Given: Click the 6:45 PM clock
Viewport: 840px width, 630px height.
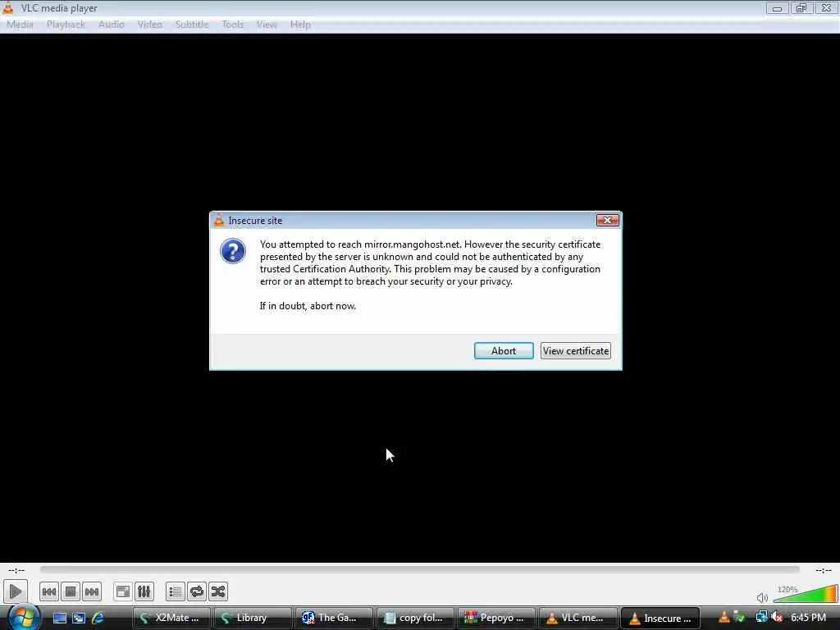Looking at the screenshot, I should click(x=808, y=618).
